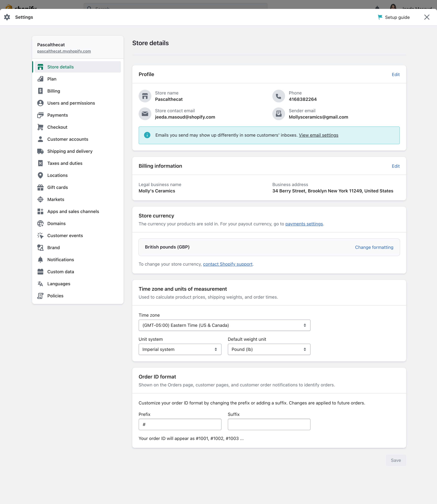Select Users and permissions menu item
This screenshot has height=504, width=437.
78,103
